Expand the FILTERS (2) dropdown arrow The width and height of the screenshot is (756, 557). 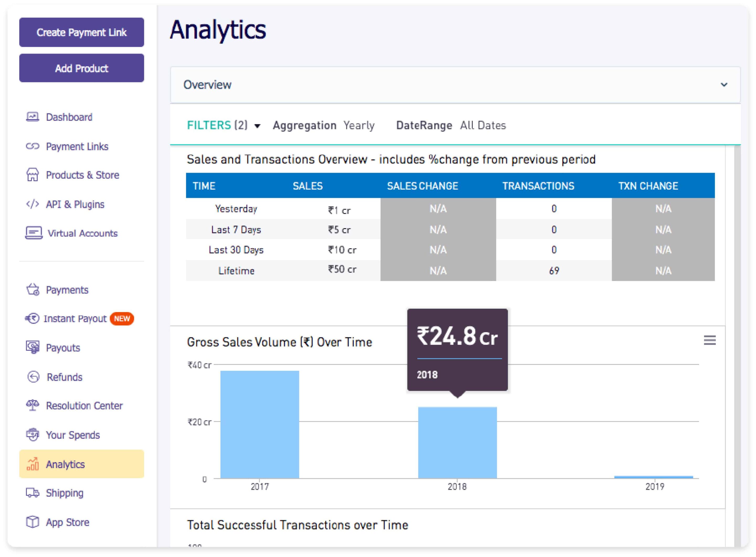click(257, 126)
